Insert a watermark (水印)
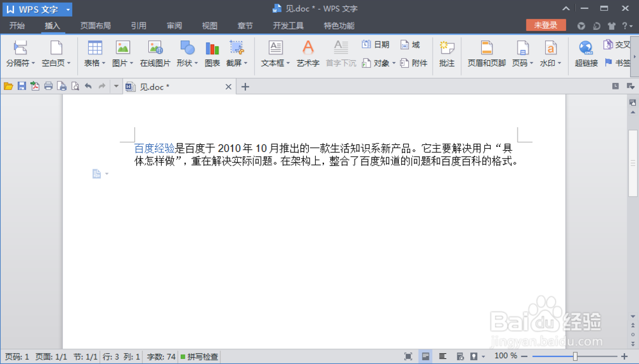This screenshot has width=639, height=364. (x=550, y=54)
